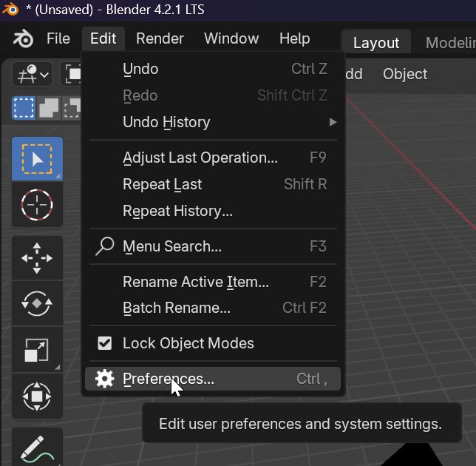Activate the Move tool
This screenshot has width=476, height=466.
click(37, 258)
